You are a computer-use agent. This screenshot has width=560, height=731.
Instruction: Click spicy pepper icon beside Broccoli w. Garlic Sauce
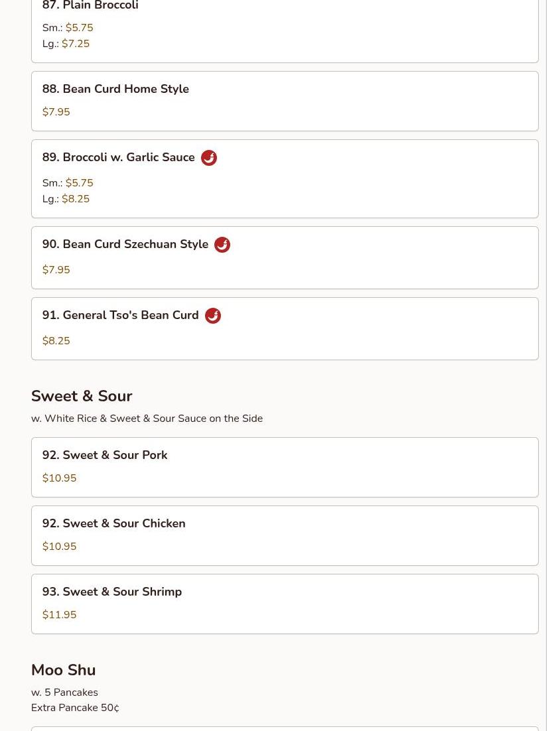(209, 158)
